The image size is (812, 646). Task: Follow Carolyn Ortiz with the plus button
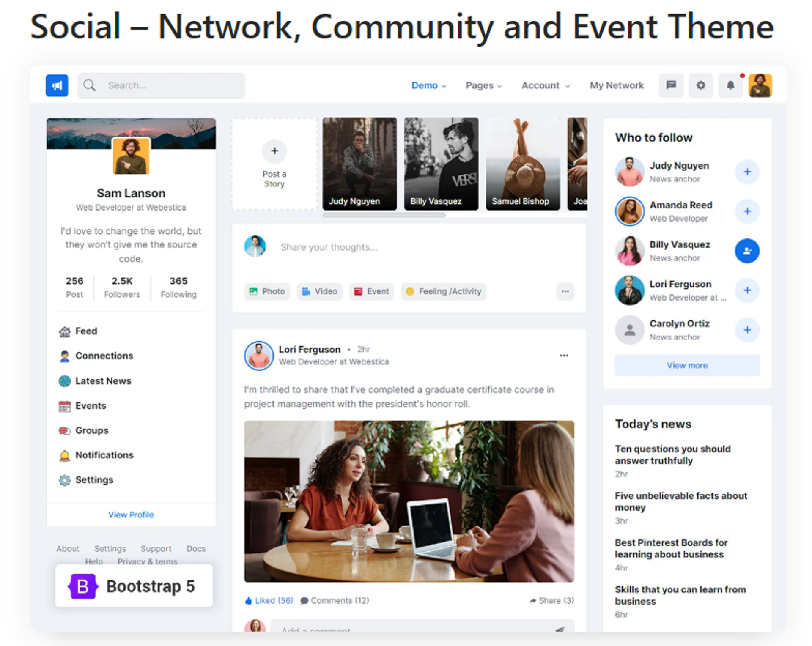tap(747, 330)
